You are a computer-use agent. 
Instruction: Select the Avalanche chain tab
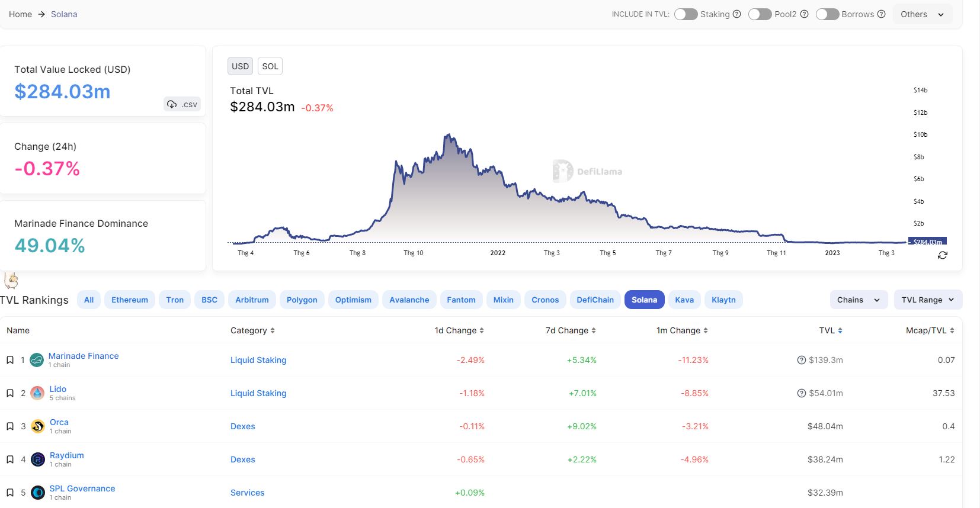(x=409, y=300)
